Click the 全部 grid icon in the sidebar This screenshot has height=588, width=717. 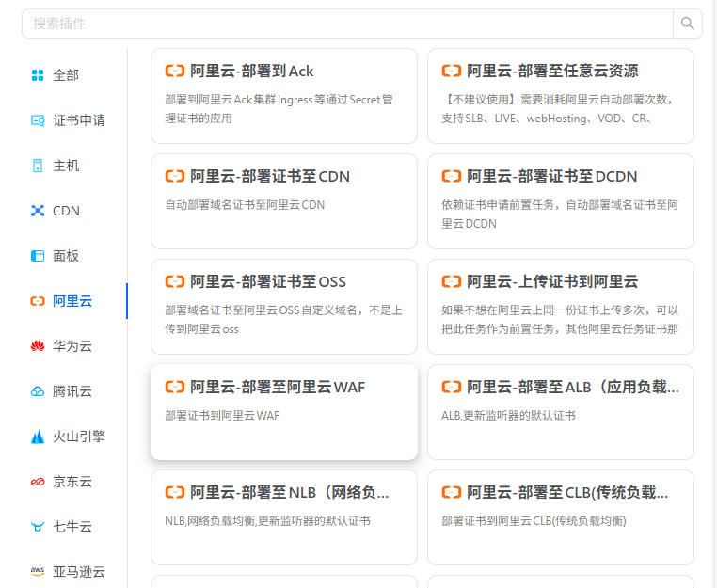point(38,75)
